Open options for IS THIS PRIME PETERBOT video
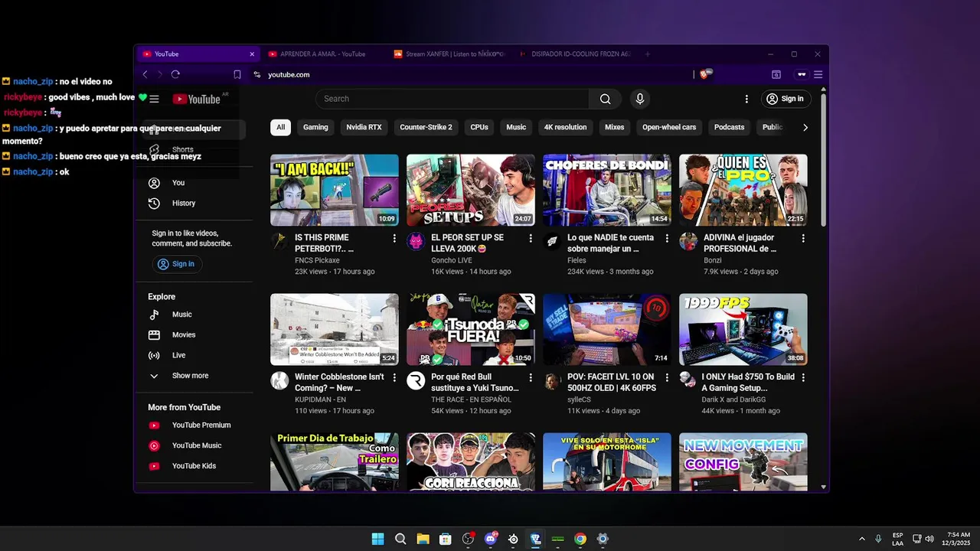The height and width of the screenshot is (551, 980). (394, 239)
